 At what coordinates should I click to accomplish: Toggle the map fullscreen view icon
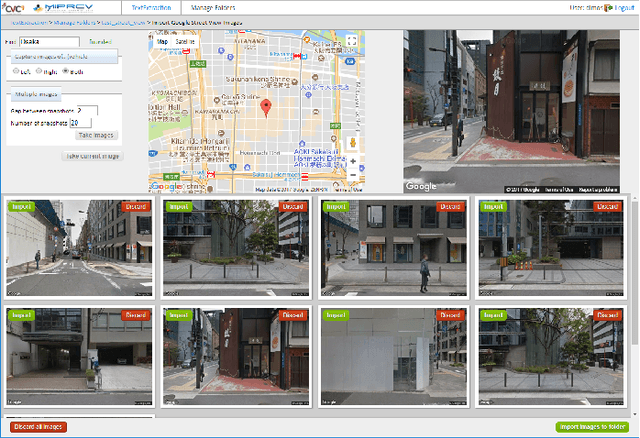(351, 43)
